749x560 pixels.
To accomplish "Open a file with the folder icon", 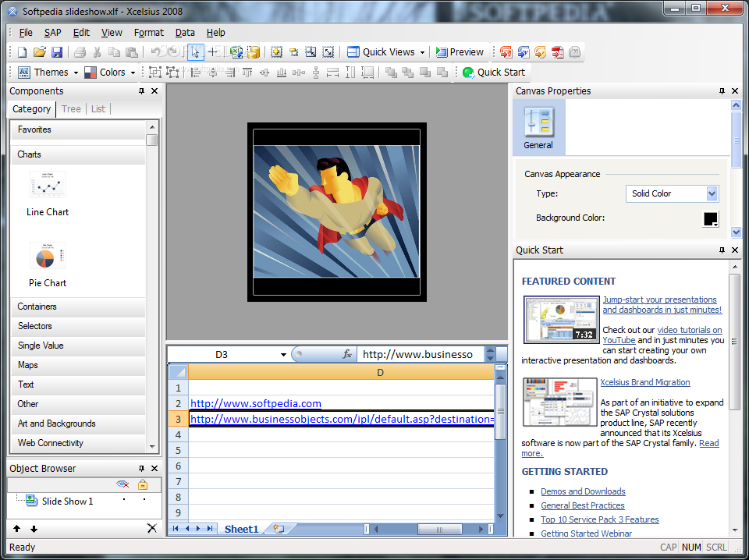I will (x=40, y=52).
